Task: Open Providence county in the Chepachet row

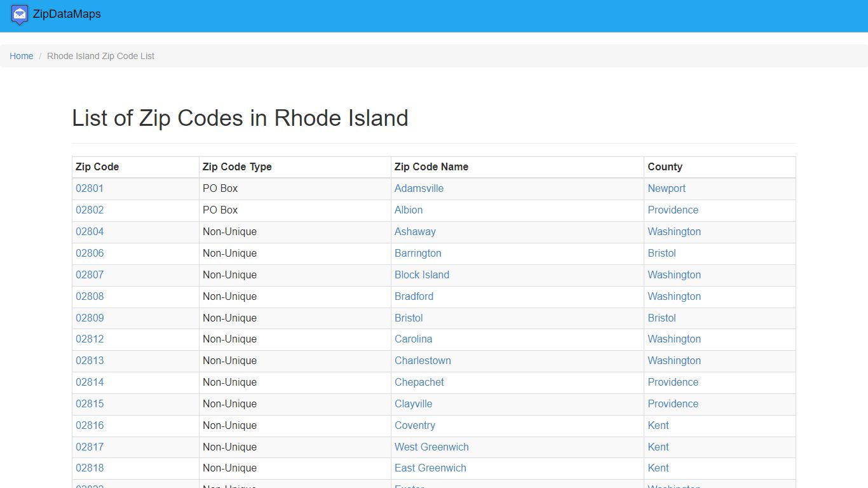Action: pyautogui.click(x=673, y=383)
